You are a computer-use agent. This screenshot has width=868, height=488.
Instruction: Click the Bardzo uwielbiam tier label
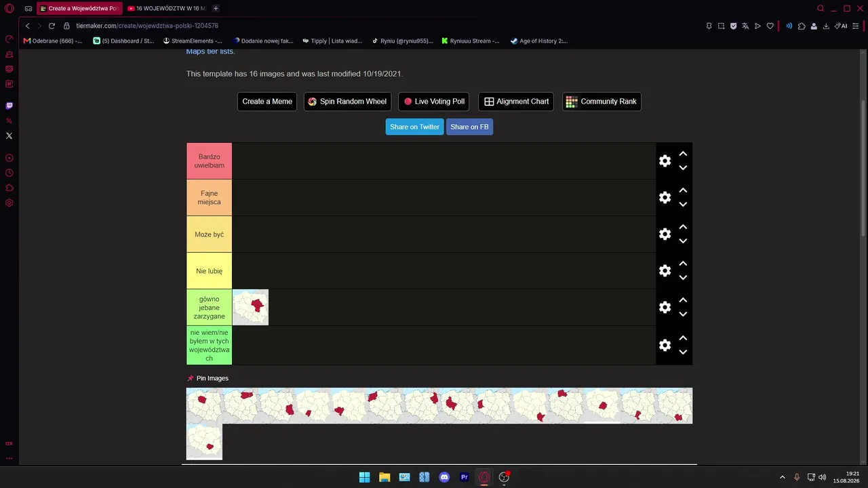tap(209, 161)
